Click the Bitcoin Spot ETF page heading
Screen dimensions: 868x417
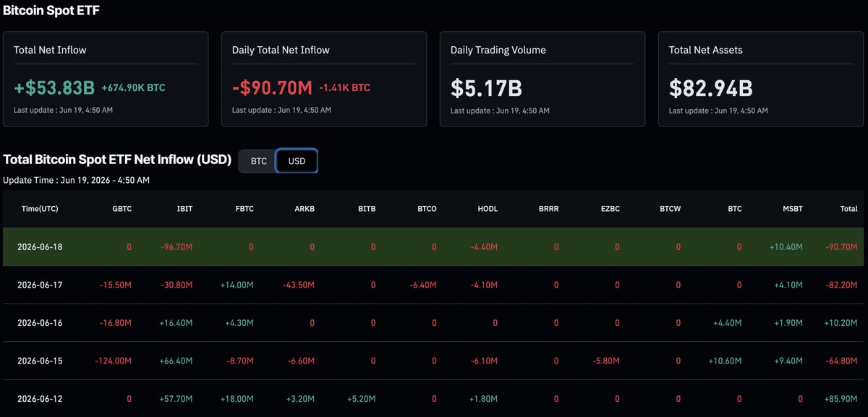[x=52, y=12]
